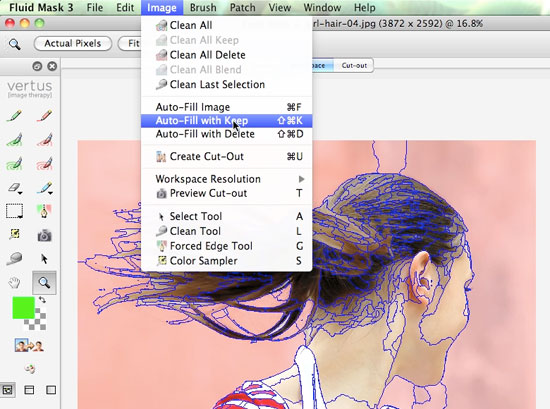Open the Brush menu
Image resolution: width=550 pixels, height=409 pixels.
(x=203, y=7)
